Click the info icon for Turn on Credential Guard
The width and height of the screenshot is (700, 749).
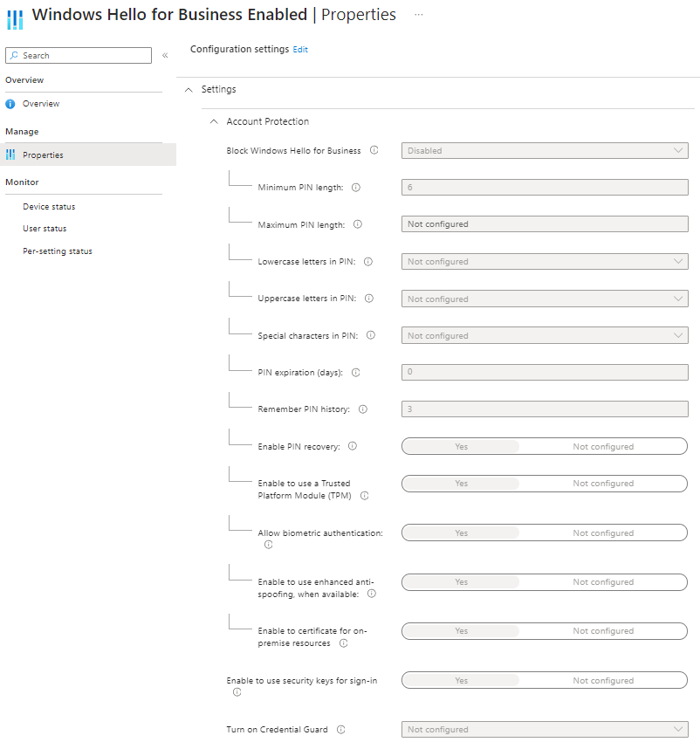[341, 730]
